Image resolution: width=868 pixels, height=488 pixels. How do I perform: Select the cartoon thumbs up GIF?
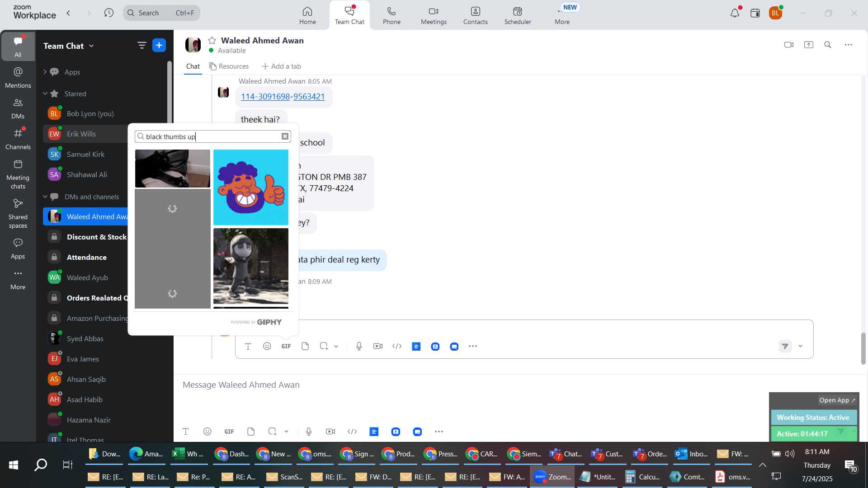(x=251, y=187)
